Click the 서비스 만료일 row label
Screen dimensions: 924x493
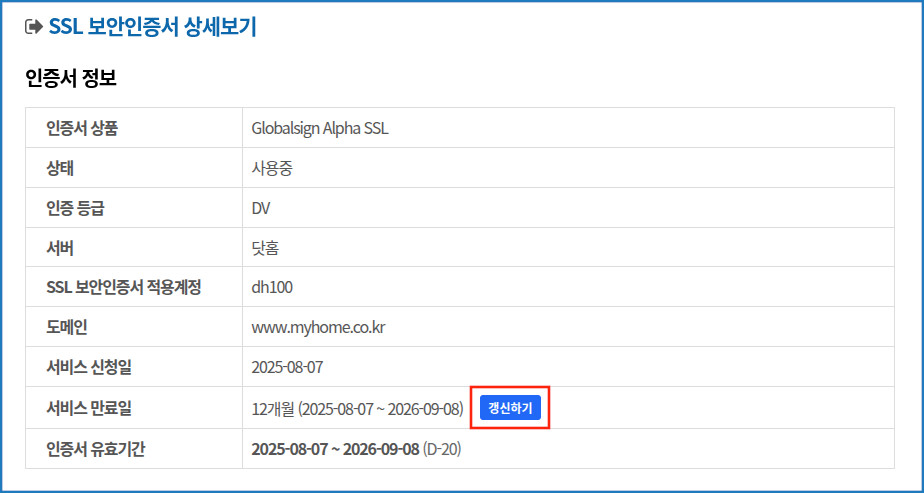point(89,409)
